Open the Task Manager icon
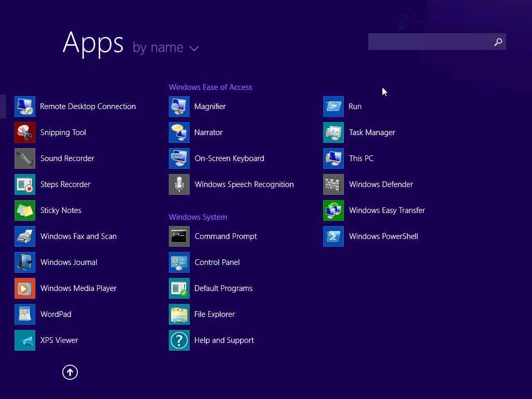This screenshot has width=532, height=399. click(334, 132)
